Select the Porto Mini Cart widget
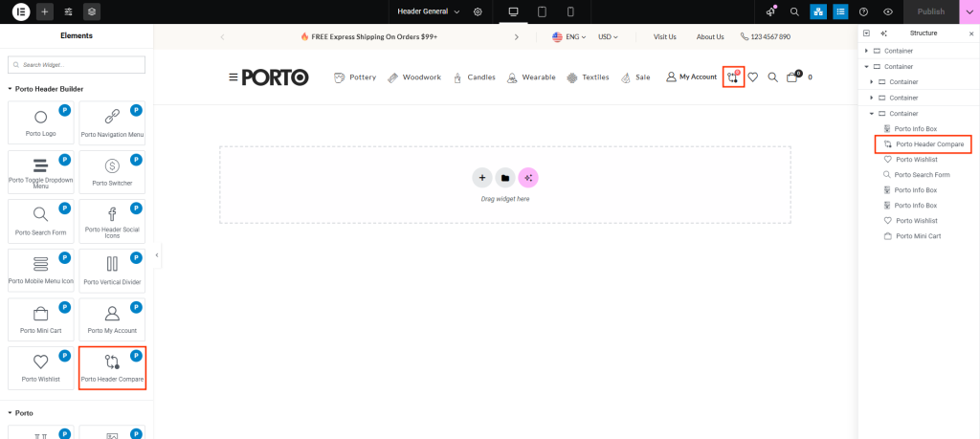The height and width of the screenshot is (439, 980). click(40, 318)
